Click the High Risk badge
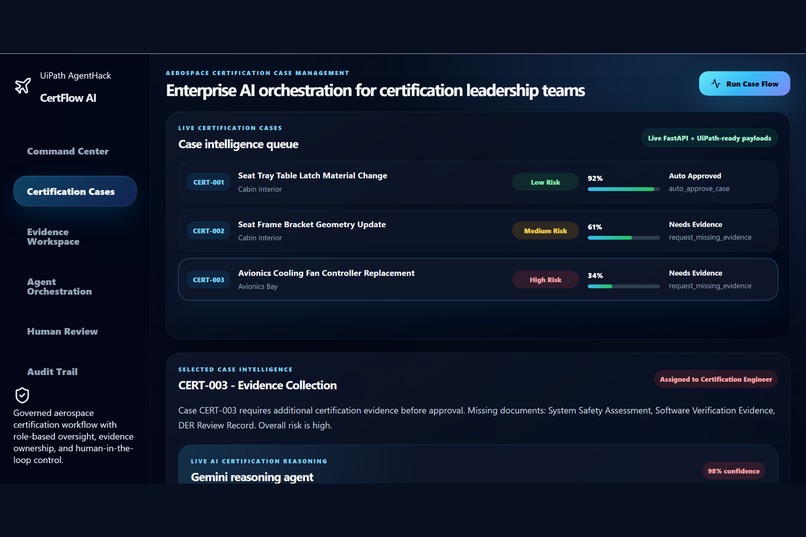Screen dimensions: 806x537 pos(545,280)
